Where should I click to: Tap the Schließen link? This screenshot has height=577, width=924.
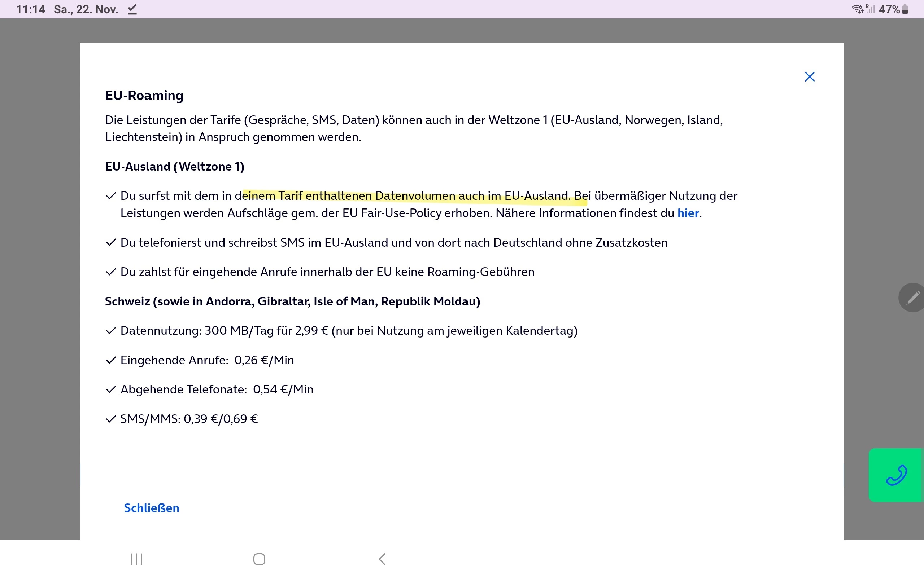point(152,508)
